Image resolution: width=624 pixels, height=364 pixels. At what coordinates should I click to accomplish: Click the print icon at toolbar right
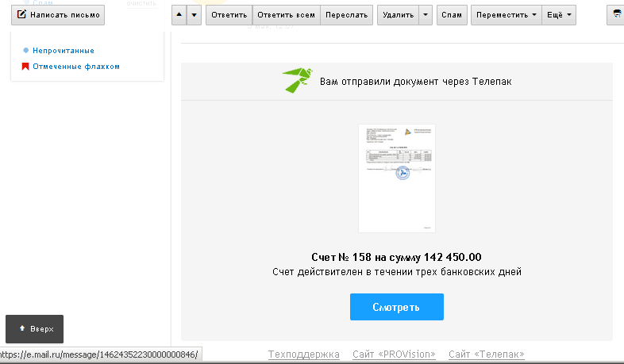click(616, 15)
